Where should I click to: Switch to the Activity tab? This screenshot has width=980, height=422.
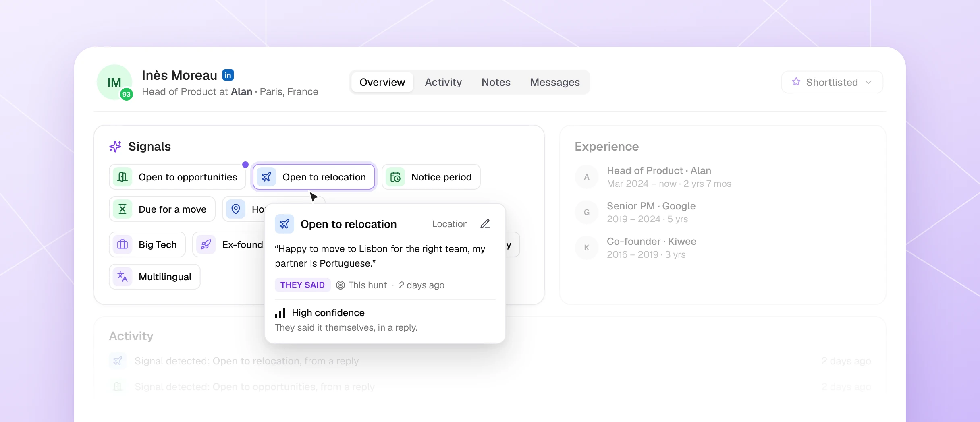443,82
